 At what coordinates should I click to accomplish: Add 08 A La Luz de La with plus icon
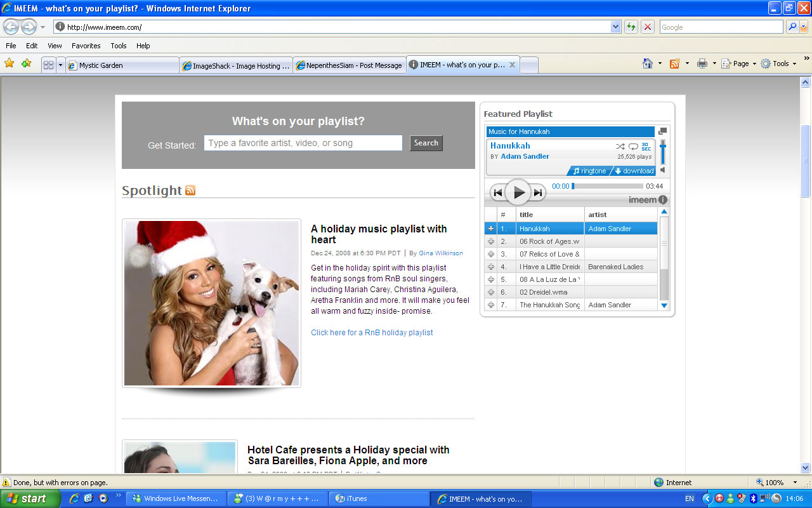click(490, 279)
